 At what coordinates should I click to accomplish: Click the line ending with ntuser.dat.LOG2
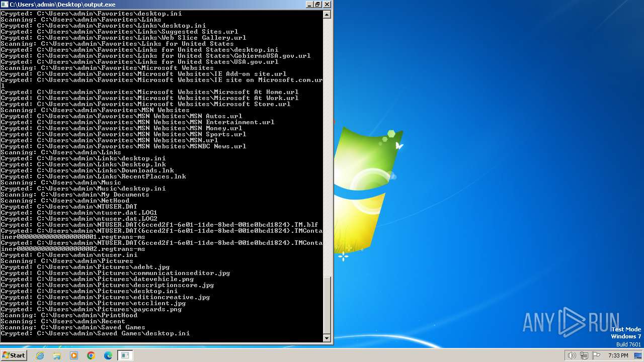pyautogui.click(x=79, y=219)
